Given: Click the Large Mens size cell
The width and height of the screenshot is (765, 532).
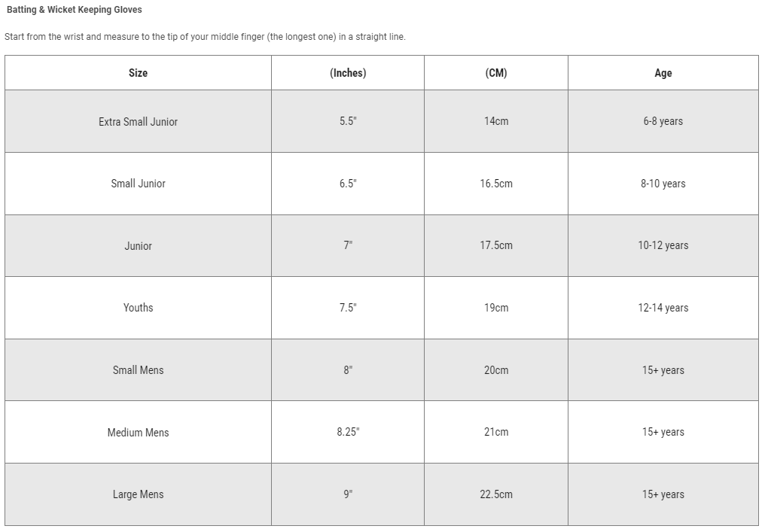Looking at the screenshot, I should click(x=138, y=494).
